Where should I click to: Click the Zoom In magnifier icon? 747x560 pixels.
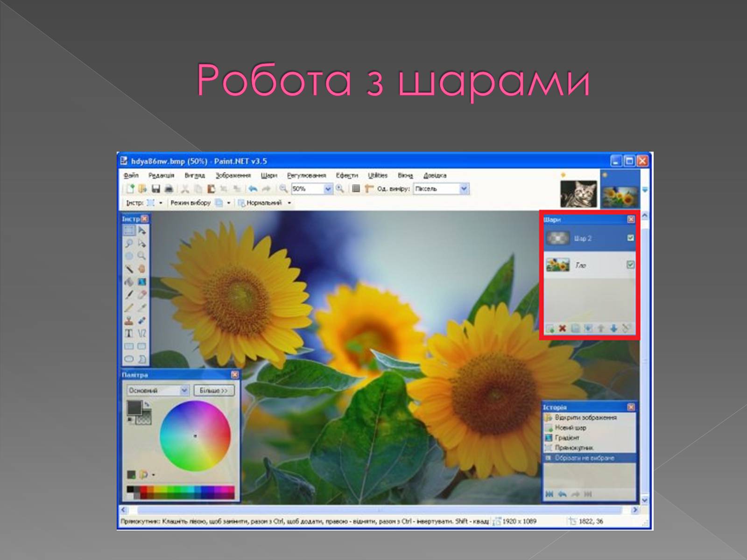pyautogui.click(x=340, y=189)
